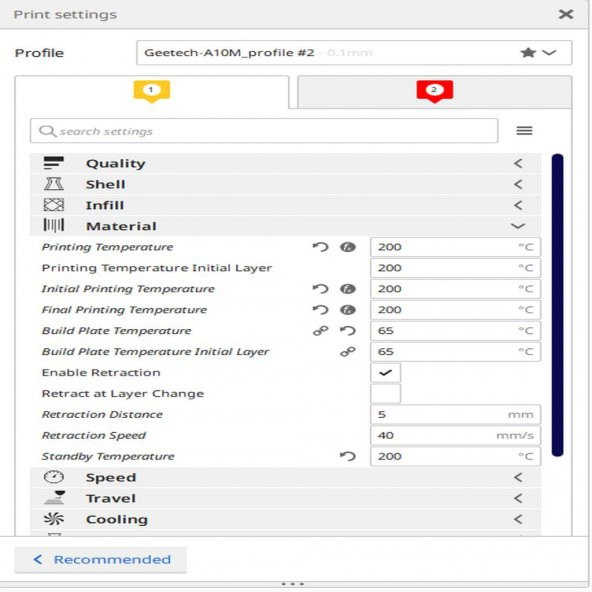The width and height of the screenshot is (592, 592).
Task: Revert the Initial Printing Temperature value
Action: (321, 289)
